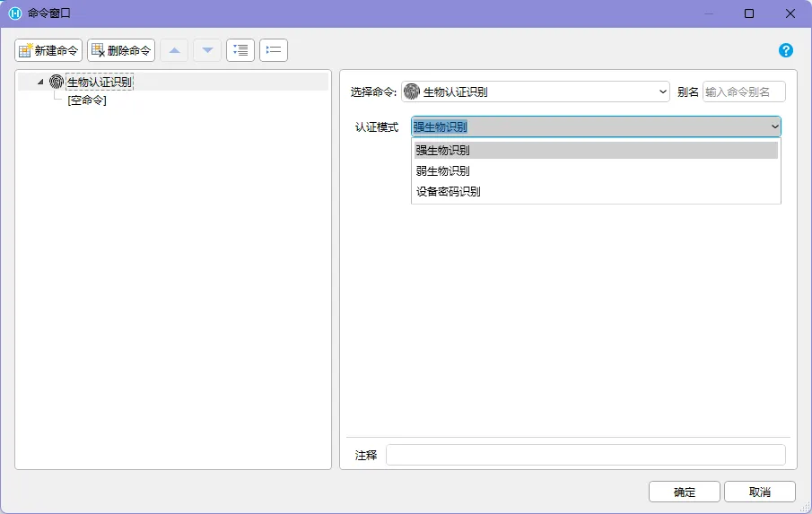Move command up with the up arrow
The width and height of the screenshot is (812, 514).
(x=175, y=50)
